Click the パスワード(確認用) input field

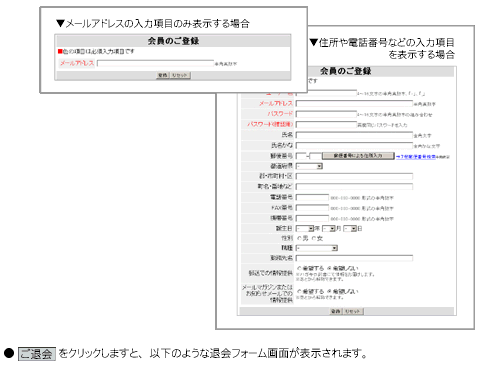click(326, 125)
